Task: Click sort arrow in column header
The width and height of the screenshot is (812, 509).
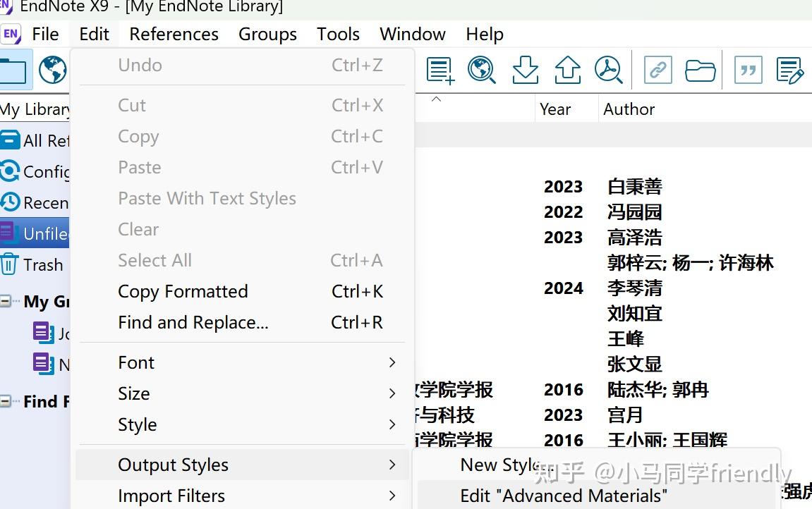Action: click(436, 99)
